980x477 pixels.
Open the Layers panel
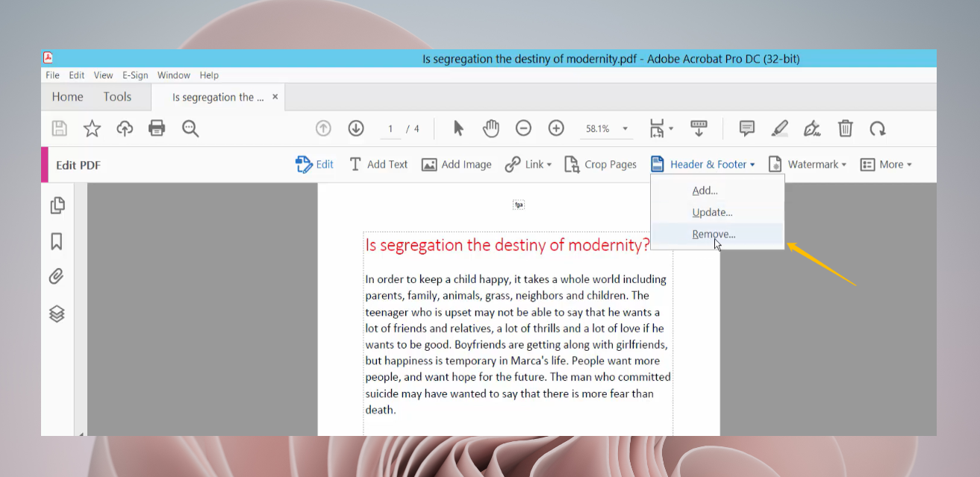[x=57, y=314]
